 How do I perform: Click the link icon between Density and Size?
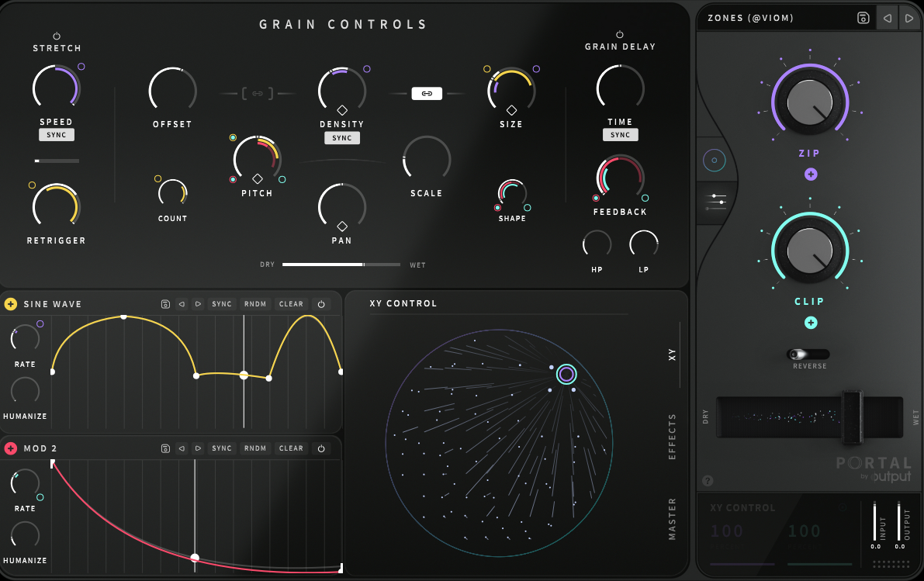click(x=427, y=94)
